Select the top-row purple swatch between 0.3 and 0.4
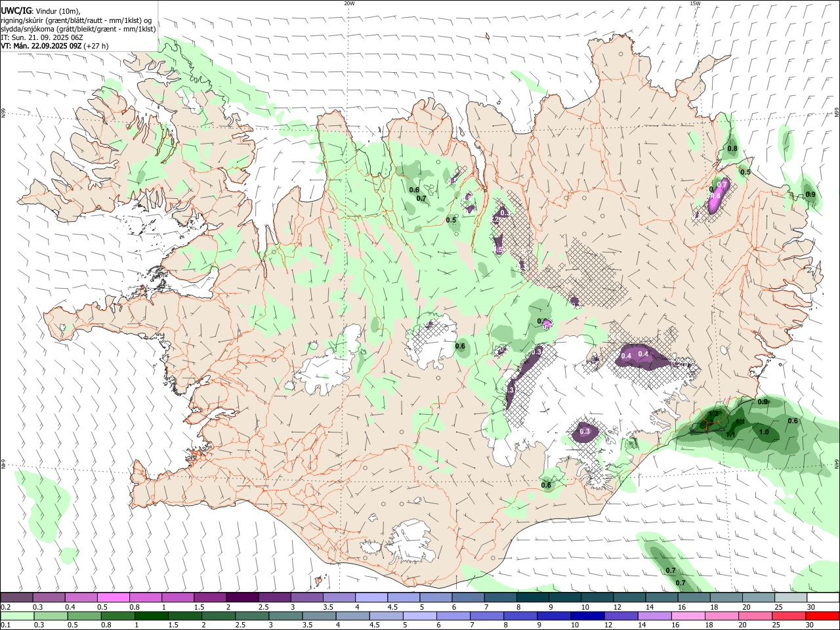Screen dimensions: 840x630 (49, 597)
